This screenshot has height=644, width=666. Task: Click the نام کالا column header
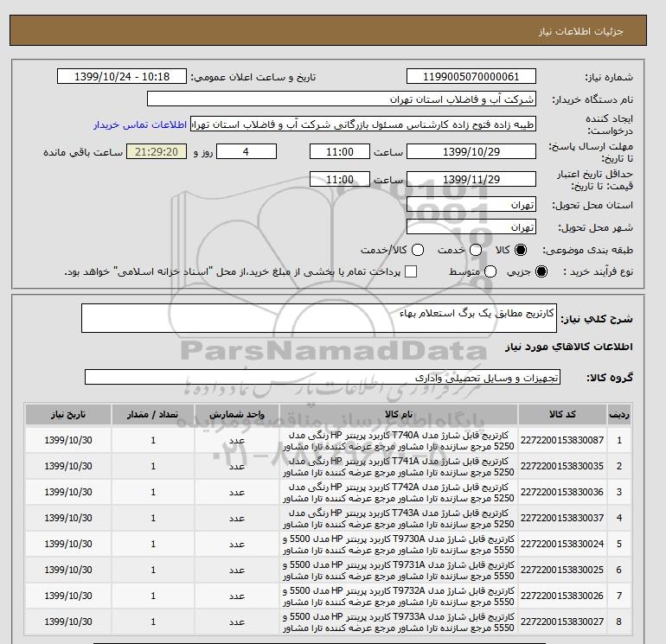tap(399, 414)
